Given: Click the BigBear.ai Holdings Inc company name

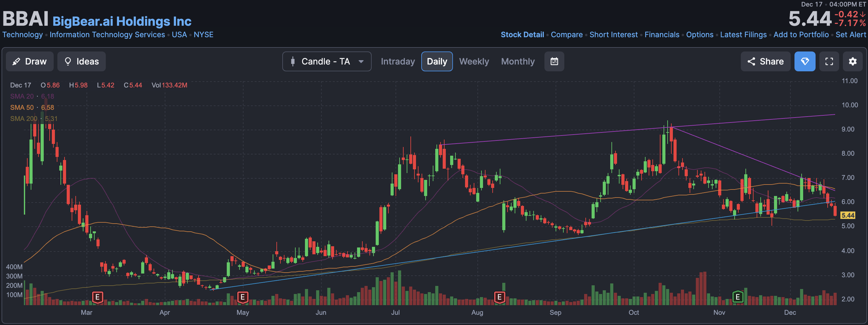Looking at the screenshot, I should (x=122, y=22).
